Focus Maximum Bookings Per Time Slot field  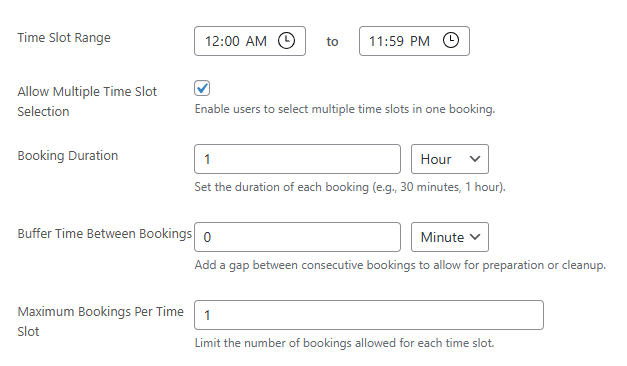(369, 315)
